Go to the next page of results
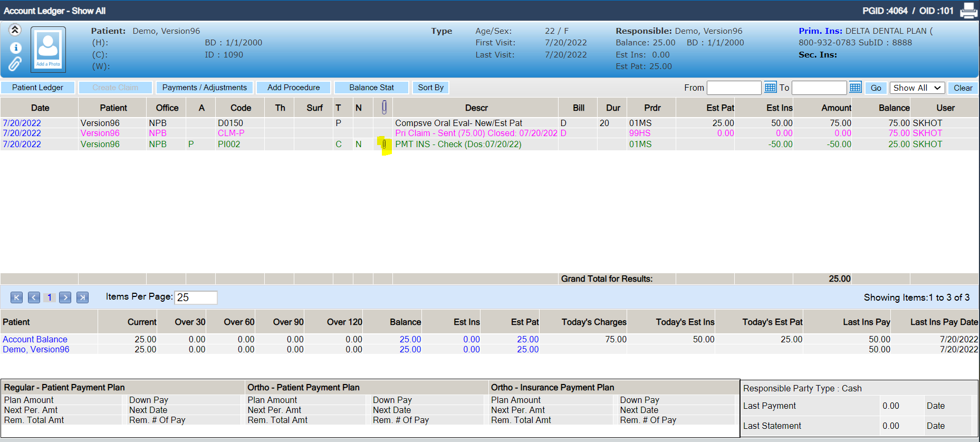The image size is (980, 442). coord(65,297)
